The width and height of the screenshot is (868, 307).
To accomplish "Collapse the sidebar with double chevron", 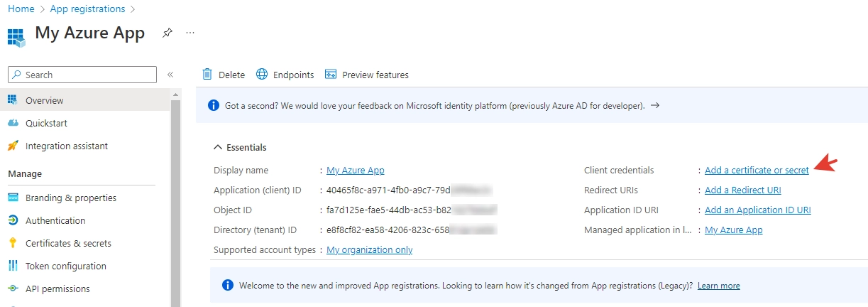I will pos(170,75).
